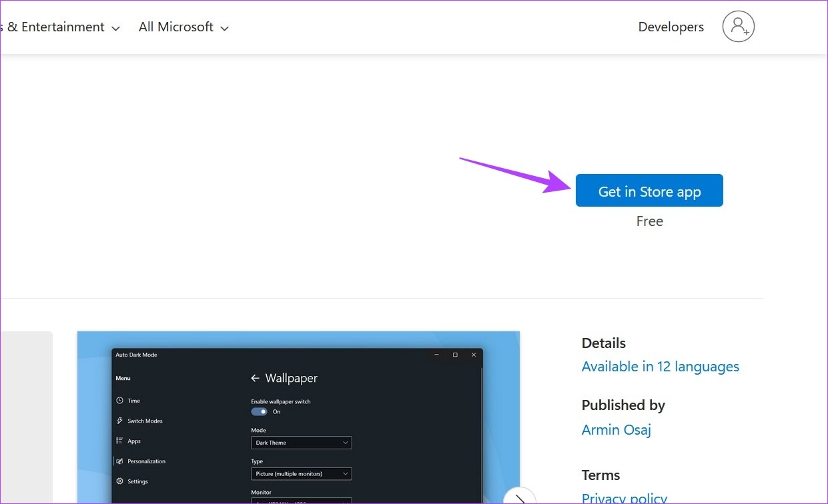Open the Dark Theme mode dropdown in screenshot
Viewport: 828px width, 504px height.
pyautogui.click(x=301, y=443)
